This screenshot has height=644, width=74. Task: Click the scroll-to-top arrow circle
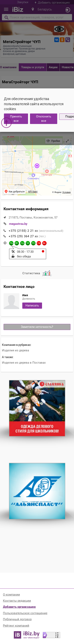(x=7, y=123)
